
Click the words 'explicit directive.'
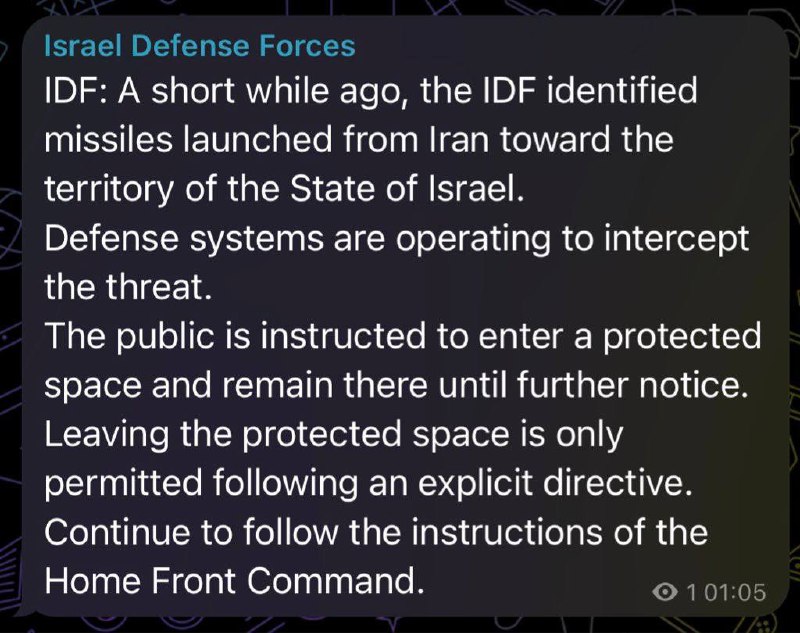point(555,484)
